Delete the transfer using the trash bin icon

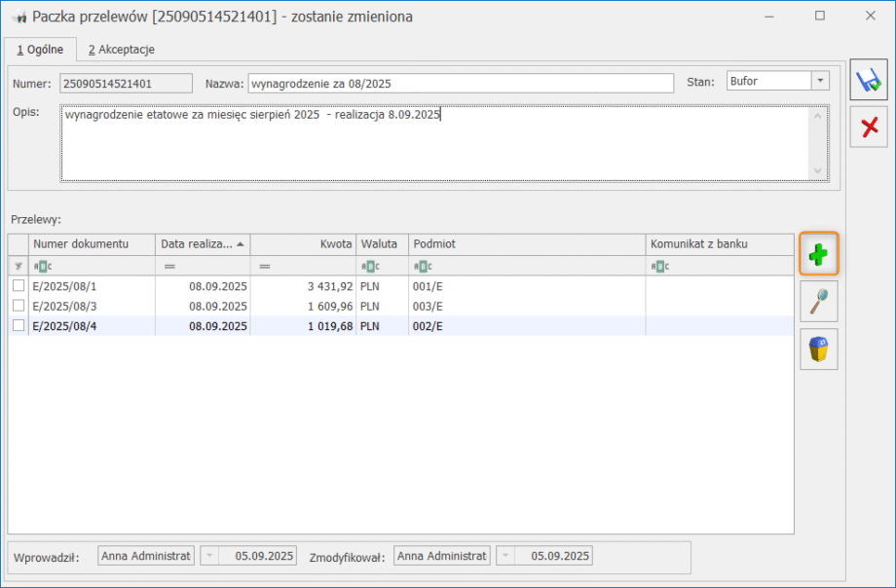[819, 349]
